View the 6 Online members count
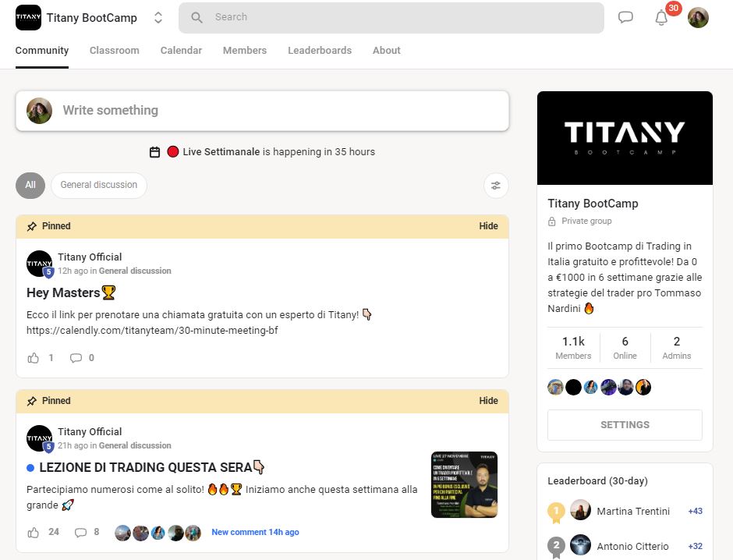 pyautogui.click(x=625, y=348)
